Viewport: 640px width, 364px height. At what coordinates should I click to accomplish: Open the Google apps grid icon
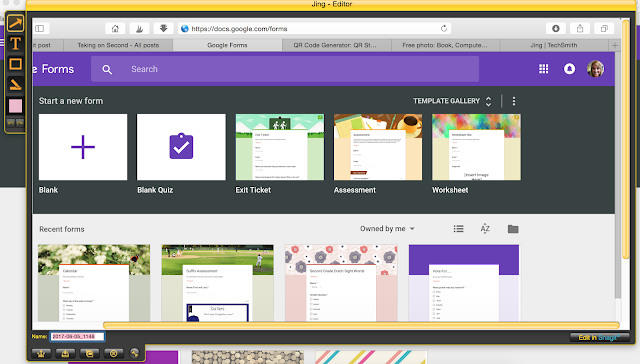pos(543,69)
